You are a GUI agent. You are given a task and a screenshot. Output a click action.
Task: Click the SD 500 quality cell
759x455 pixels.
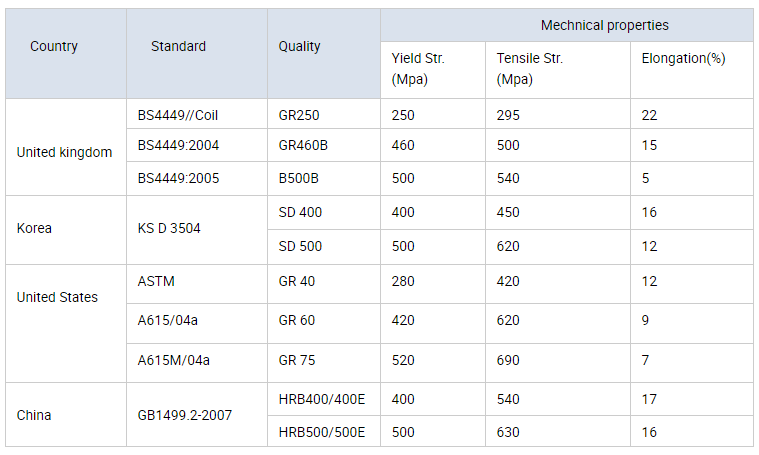[324, 247]
